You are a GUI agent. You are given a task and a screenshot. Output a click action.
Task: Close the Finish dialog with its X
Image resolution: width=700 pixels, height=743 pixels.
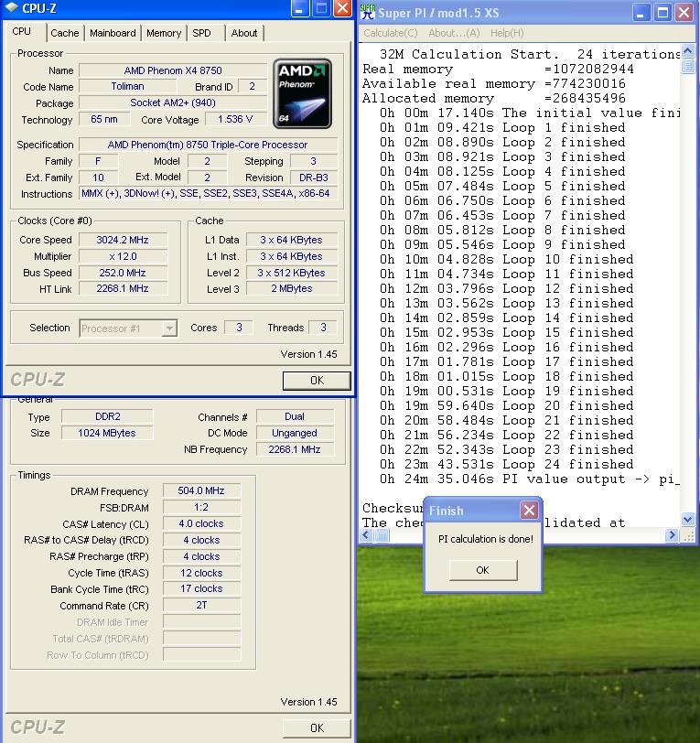point(529,511)
